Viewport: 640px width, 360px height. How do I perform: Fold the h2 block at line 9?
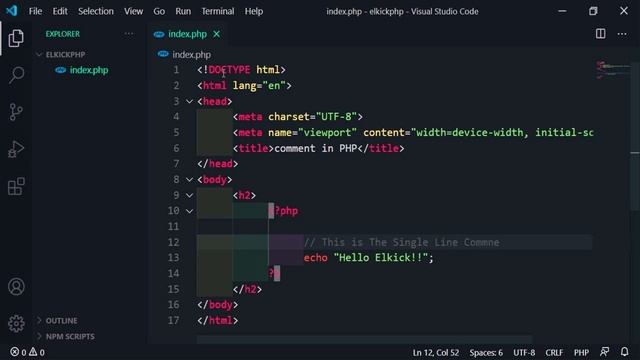[189, 195]
